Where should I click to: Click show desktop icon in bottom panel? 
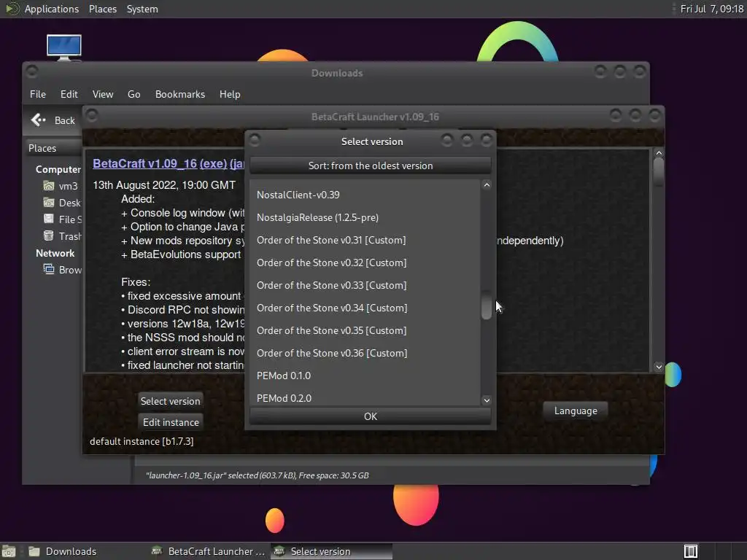(9, 551)
